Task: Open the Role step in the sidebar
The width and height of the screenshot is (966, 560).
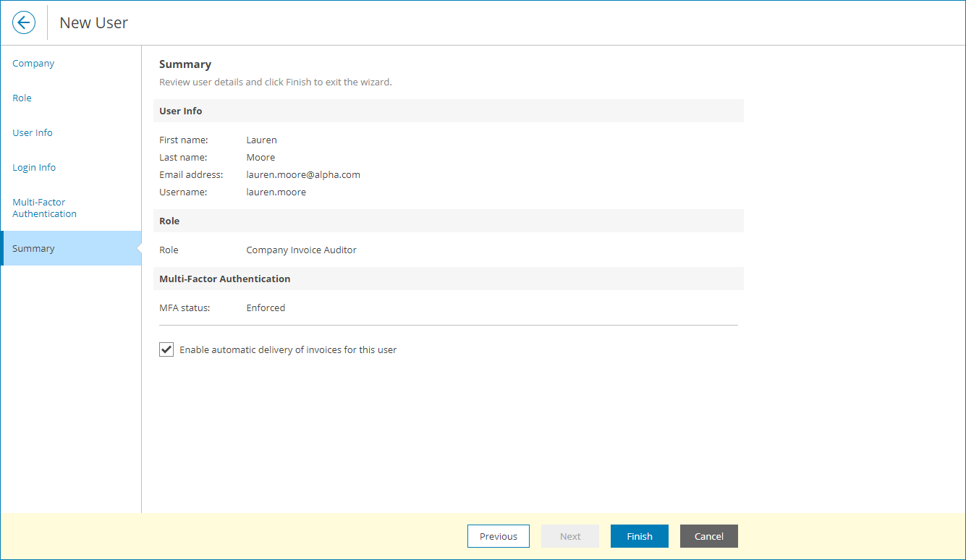Action: click(x=22, y=98)
